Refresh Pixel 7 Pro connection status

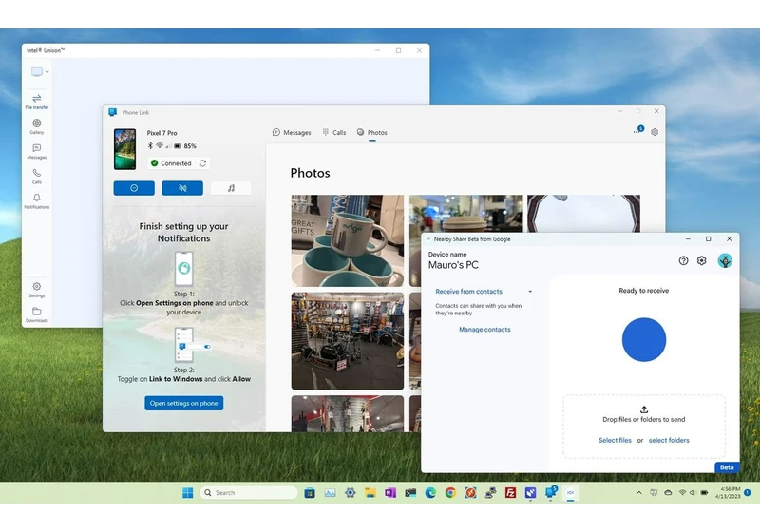[202, 163]
